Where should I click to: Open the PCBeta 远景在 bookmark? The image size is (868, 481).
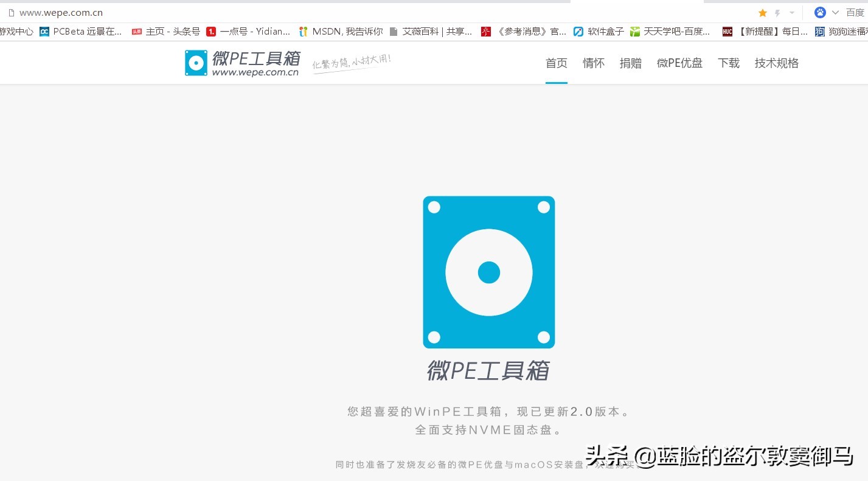[x=81, y=32]
